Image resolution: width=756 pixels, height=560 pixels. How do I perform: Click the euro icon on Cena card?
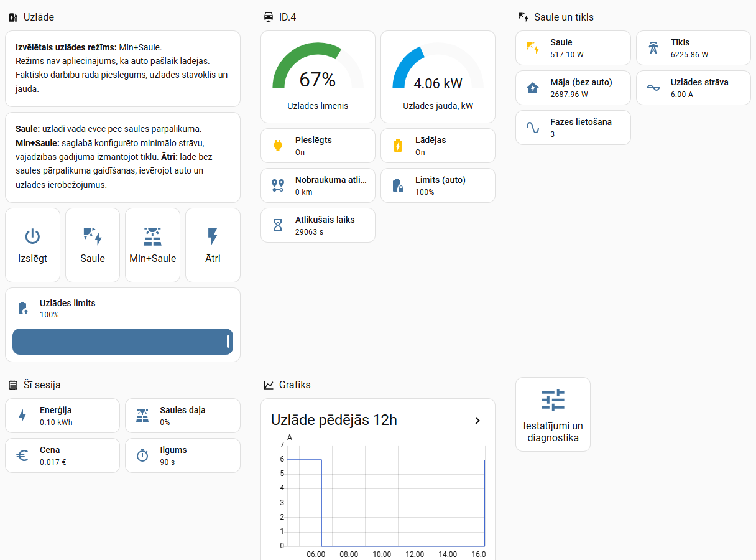click(x=22, y=455)
